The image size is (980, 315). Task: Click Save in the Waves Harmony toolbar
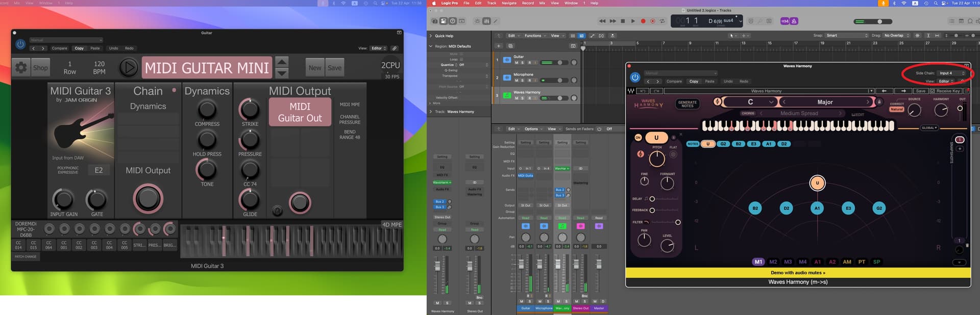(920, 91)
